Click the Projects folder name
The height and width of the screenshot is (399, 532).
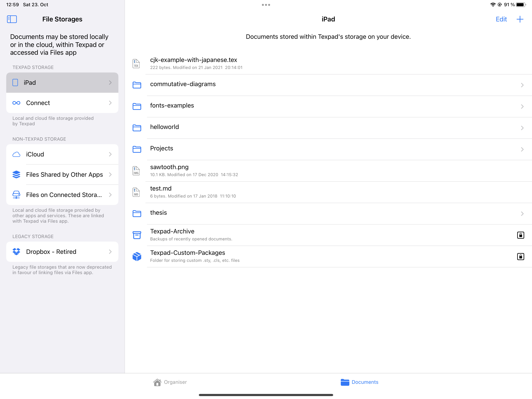[162, 148]
